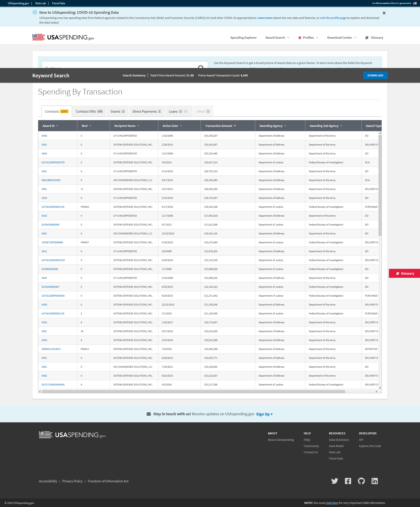Open the click here D&B information link
The width and height of the screenshot is (420, 507).
click(x=332, y=503)
